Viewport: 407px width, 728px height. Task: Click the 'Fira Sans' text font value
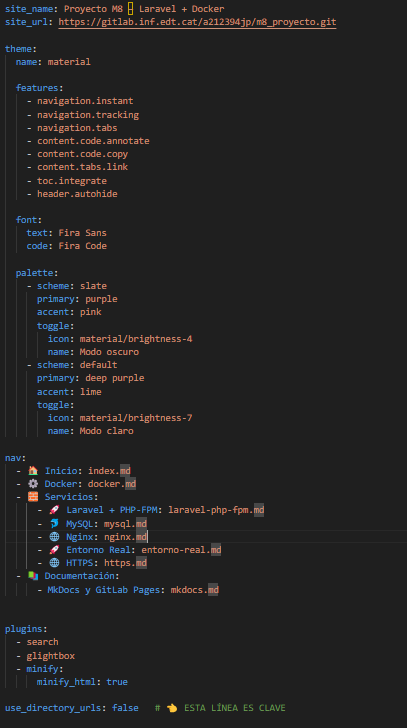(83, 233)
